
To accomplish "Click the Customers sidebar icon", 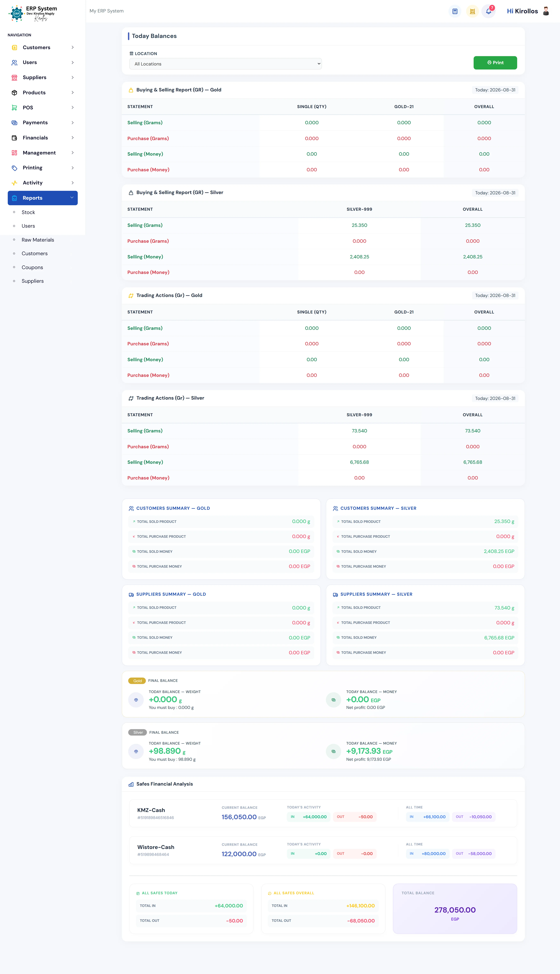I will click(x=14, y=47).
